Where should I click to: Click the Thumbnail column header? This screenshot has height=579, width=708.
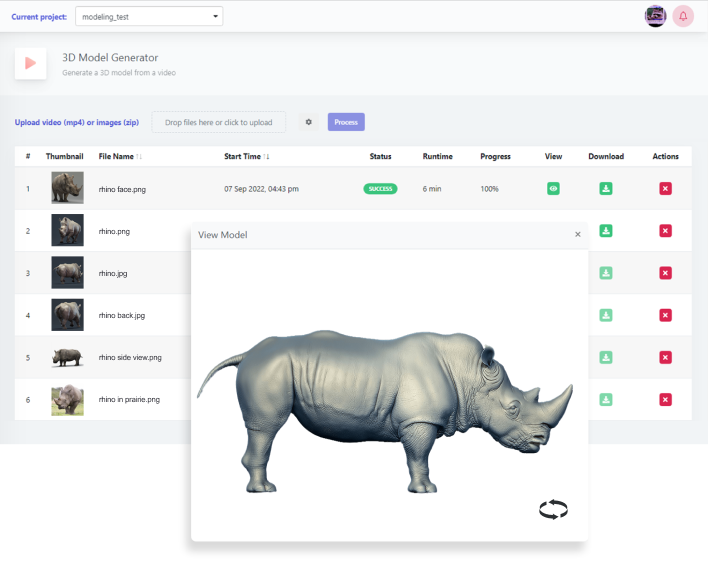pos(65,156)
